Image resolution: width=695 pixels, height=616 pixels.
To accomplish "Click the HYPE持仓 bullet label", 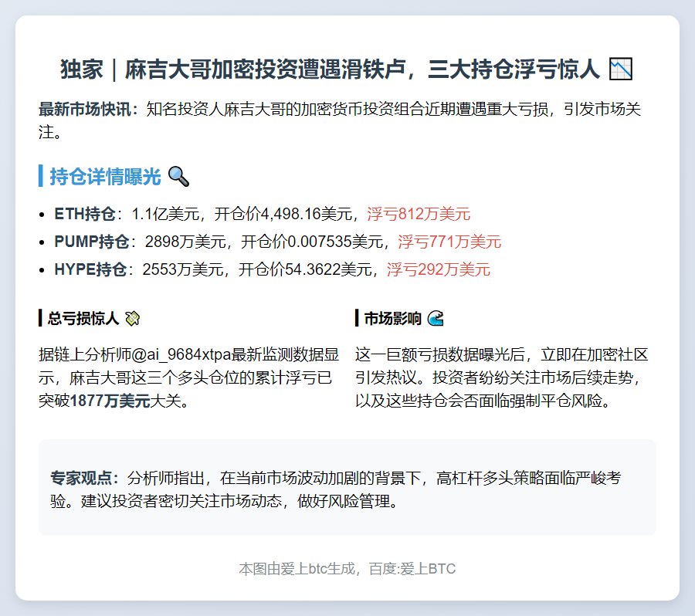I will pos(90,269).
